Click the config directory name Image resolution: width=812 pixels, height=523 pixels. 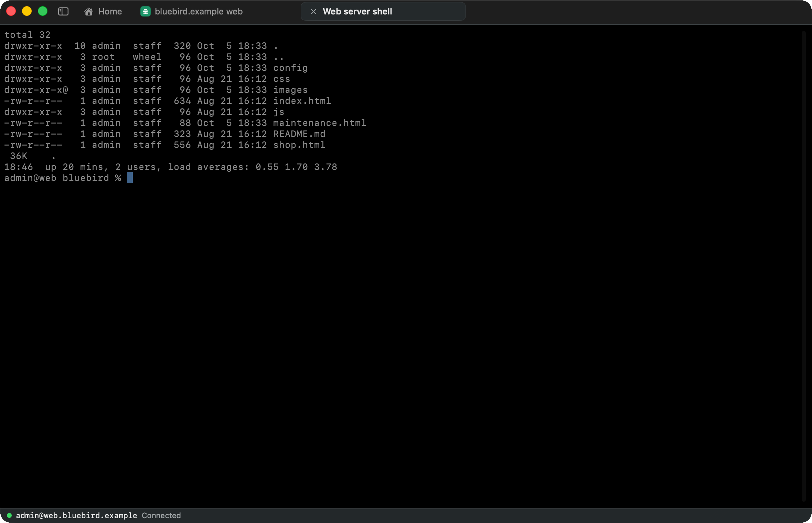pyautogui.click(x=290, y=68)
